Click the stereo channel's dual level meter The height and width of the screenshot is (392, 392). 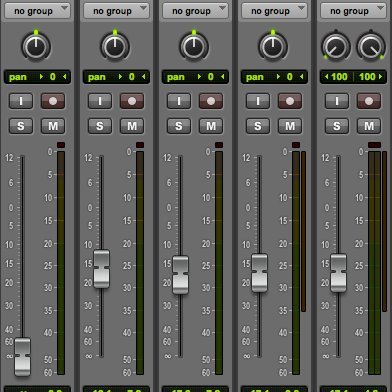pos(374,263)
